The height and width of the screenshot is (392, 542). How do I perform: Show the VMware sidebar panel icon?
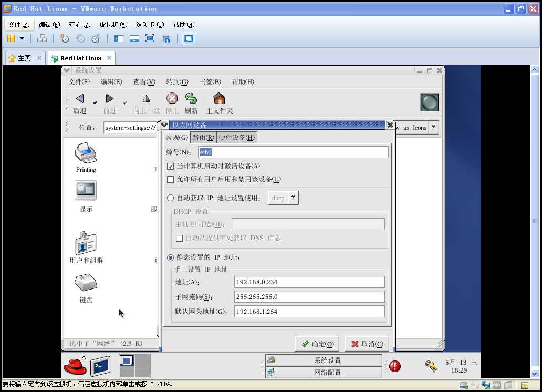119,38
